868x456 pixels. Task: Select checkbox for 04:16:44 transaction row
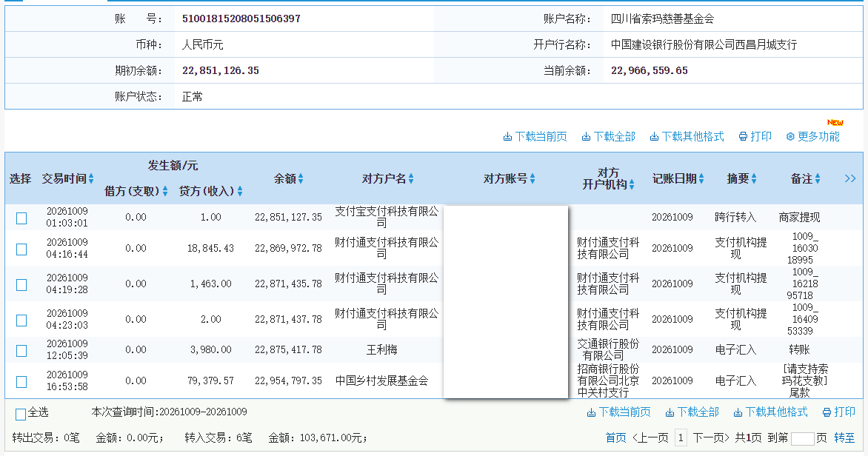pyautogui.click(x=21, y=249)
